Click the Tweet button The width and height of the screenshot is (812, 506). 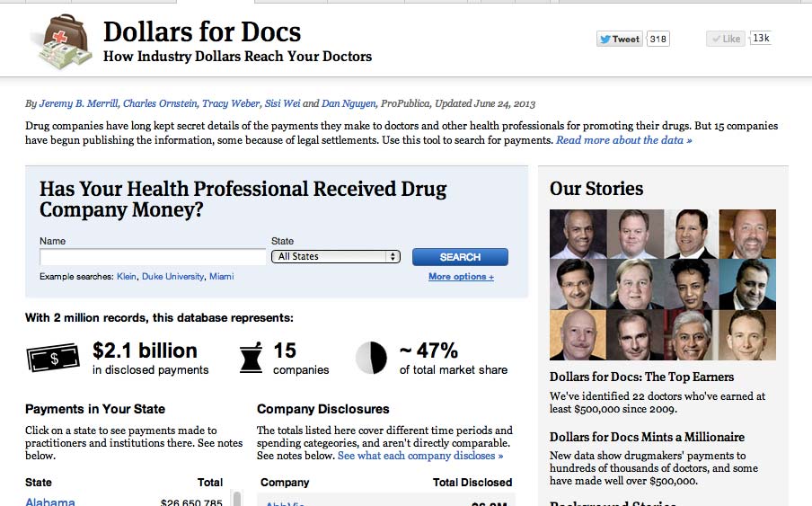pyautogui.click(x=620, y=39)
